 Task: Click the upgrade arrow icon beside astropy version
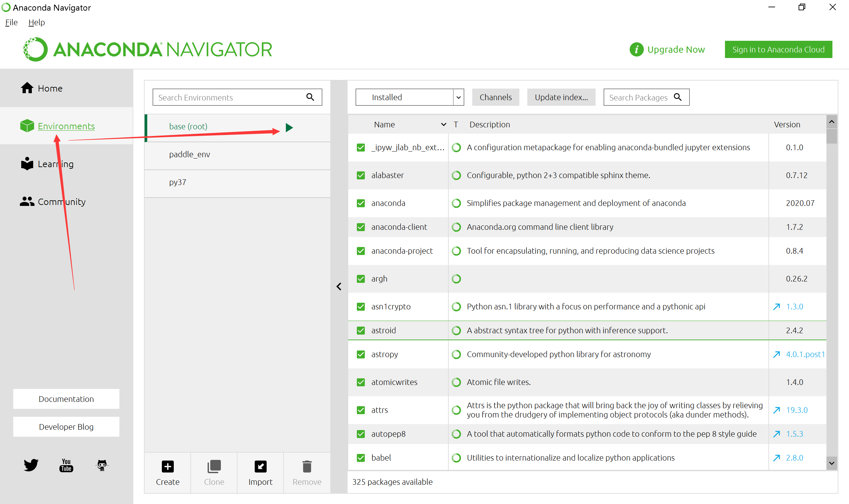pyautogui.click(x=776, y=354)
